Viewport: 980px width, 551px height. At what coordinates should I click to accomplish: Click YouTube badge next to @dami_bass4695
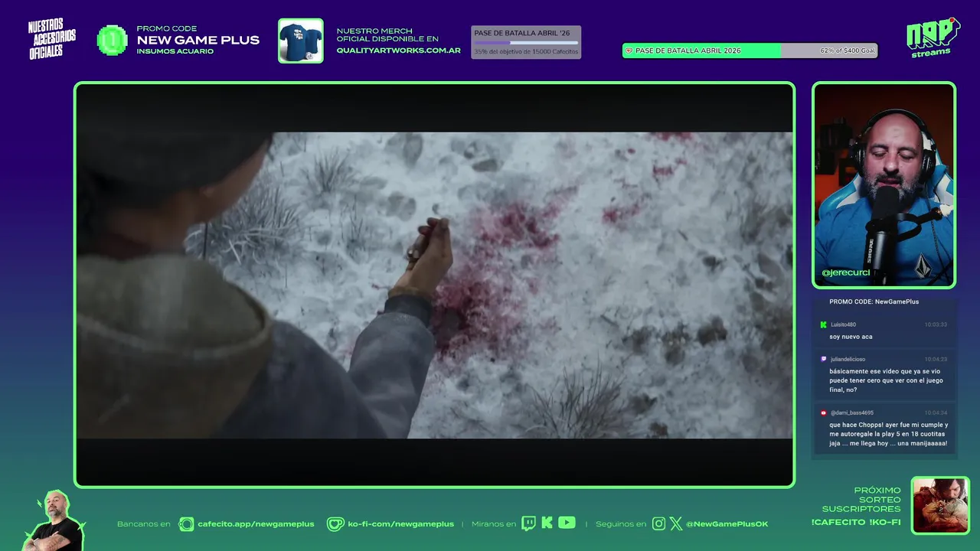pos(824,412)
